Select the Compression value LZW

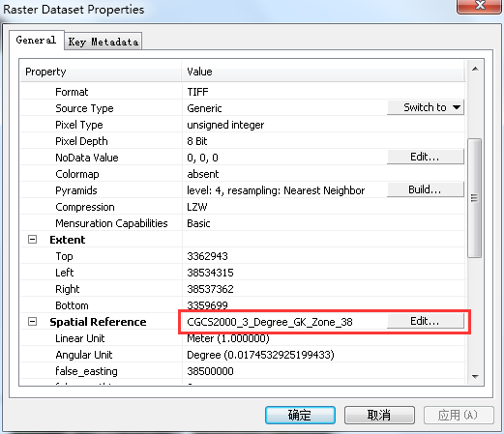[x=197, y=207]
